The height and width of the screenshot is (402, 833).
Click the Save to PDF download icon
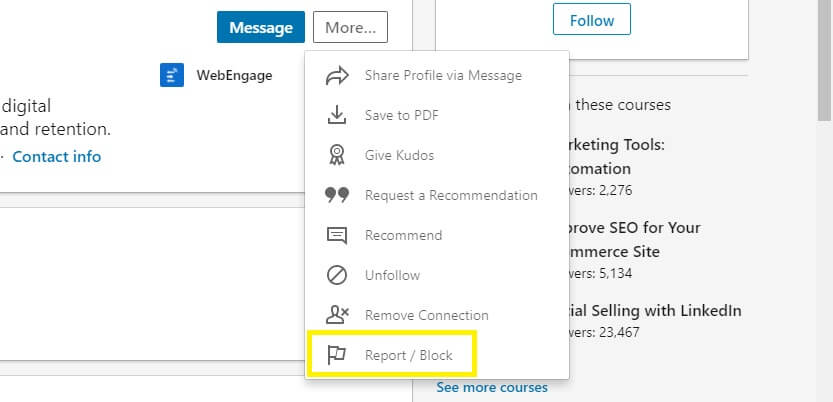point(337,115)
